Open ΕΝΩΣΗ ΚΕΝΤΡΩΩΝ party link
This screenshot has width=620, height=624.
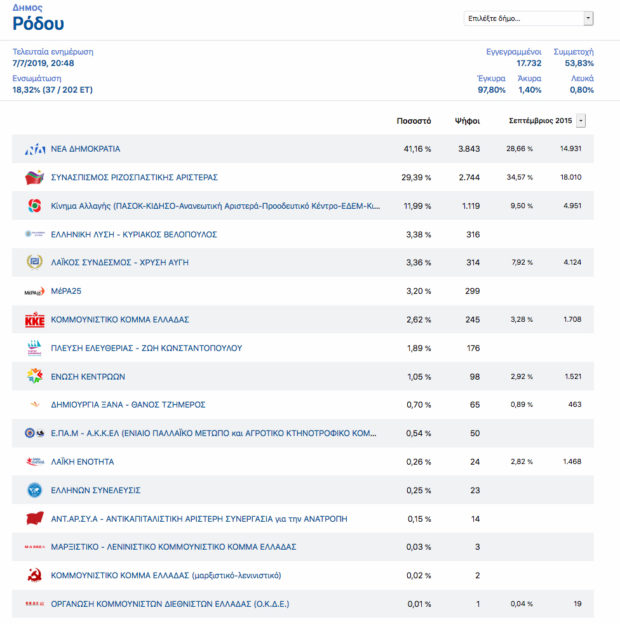click(x=88, y=376)
